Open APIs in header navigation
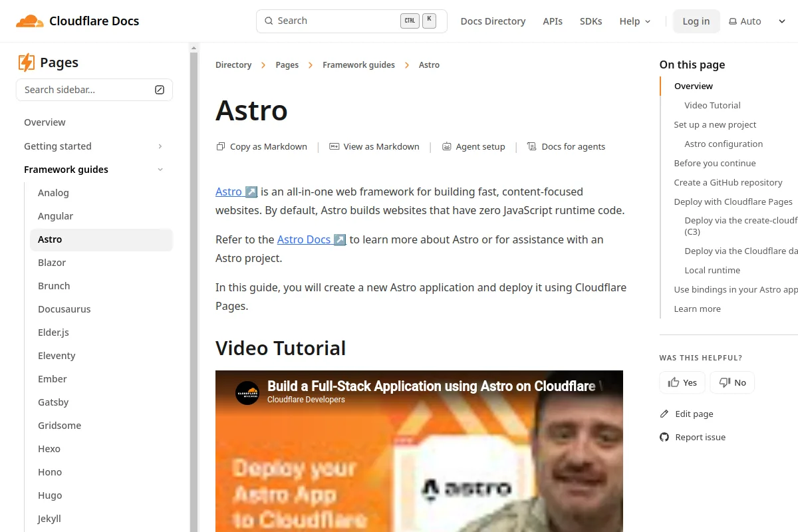 pos(553,21)
